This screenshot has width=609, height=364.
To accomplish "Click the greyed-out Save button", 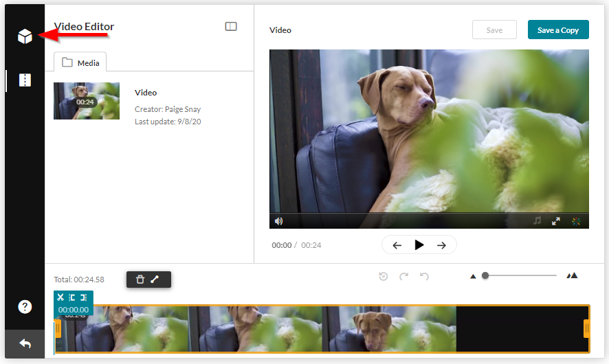I will [x=494, y=30].
